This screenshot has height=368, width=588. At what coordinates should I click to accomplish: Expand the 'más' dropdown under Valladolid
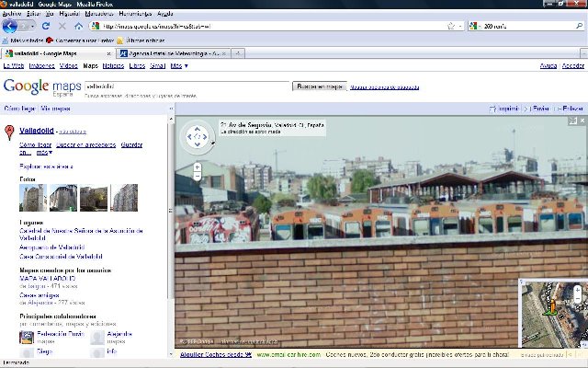point(41,153)
